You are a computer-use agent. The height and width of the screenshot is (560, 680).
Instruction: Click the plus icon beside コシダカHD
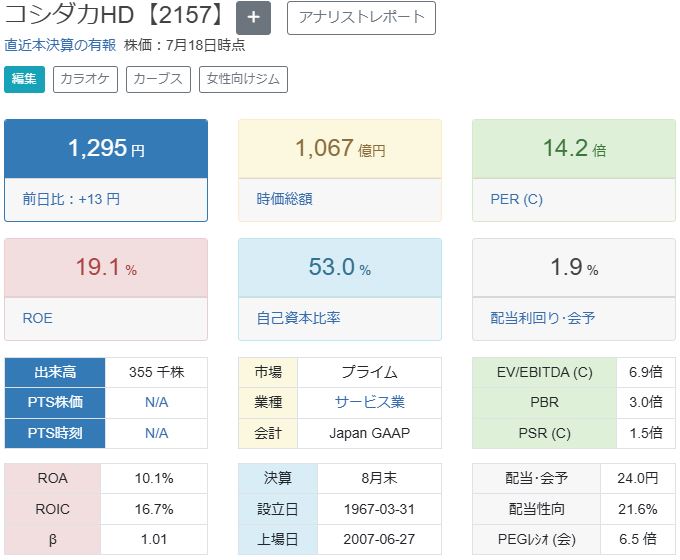253,18
